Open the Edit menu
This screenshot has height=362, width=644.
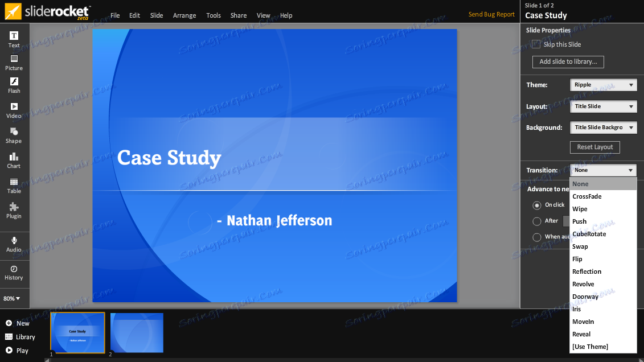(134, 15)
